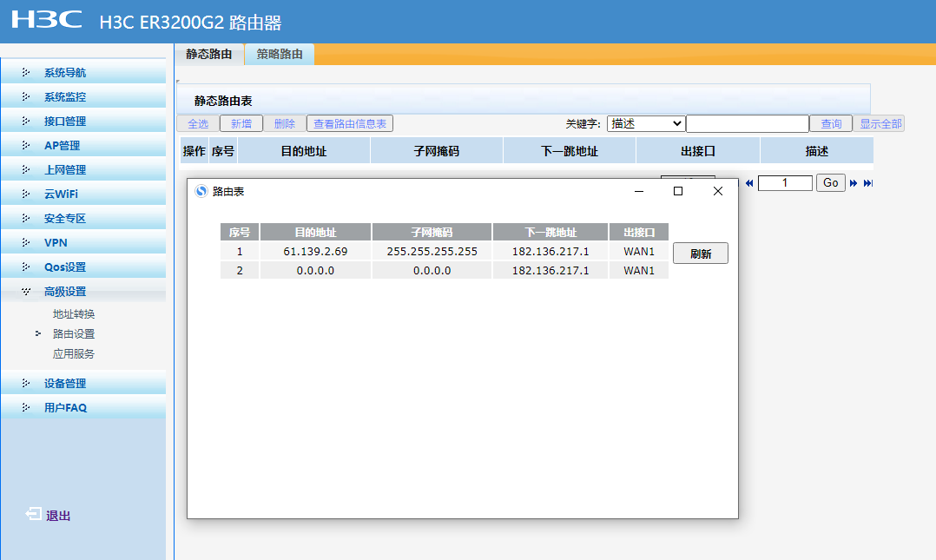Viewport: 936px width, 560px height.
Task: Expand the 系统监控 menu arrow
Action: coord(26,96)
